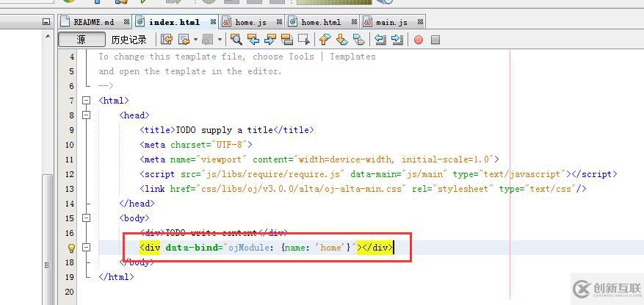Image resolution: width=644 pixels, height=305 pixels.
Task: Collapse the data-bind div fold marker
Action: pos(86,248)
